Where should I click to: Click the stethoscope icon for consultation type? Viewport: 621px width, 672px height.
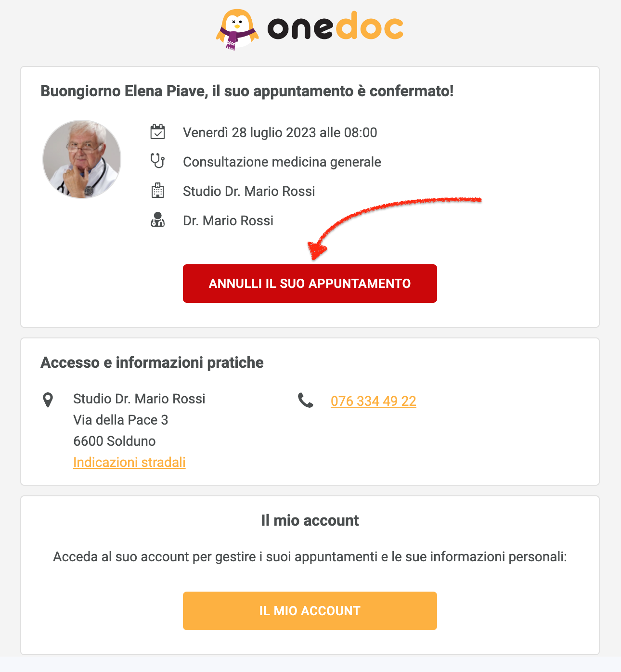157,161
